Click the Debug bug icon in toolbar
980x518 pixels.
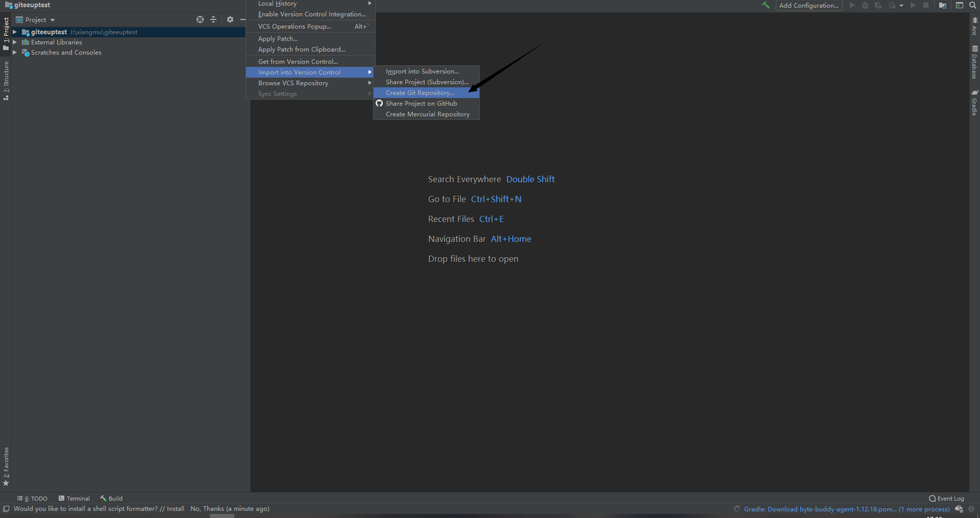click(x=865, y=5)
